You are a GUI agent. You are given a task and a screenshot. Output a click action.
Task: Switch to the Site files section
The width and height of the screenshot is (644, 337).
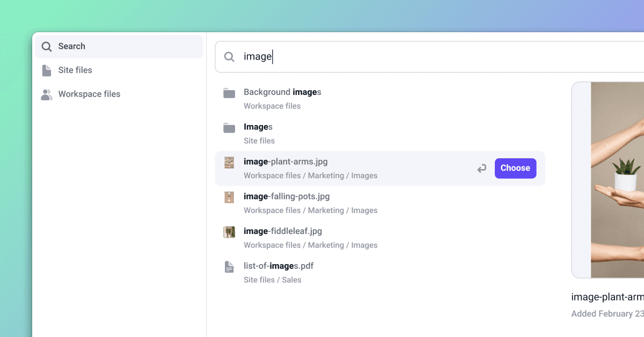[75, 70]
